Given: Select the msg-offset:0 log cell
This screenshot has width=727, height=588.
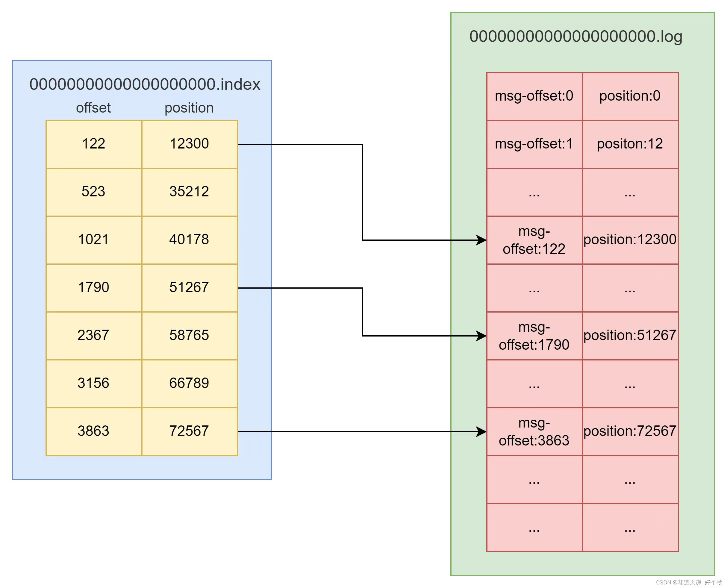Looking at the screenshot, I should pyautogui.click(x=534, y=96).
